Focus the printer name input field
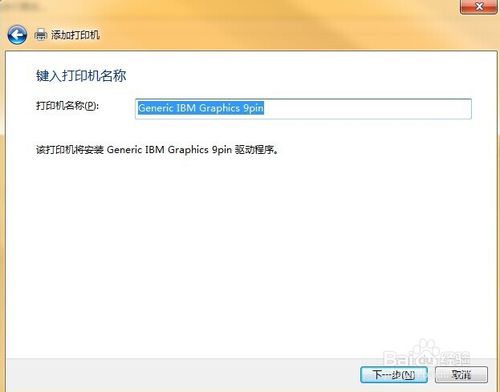The width and height of the screenshot is (500, 392). pos(303,109)
